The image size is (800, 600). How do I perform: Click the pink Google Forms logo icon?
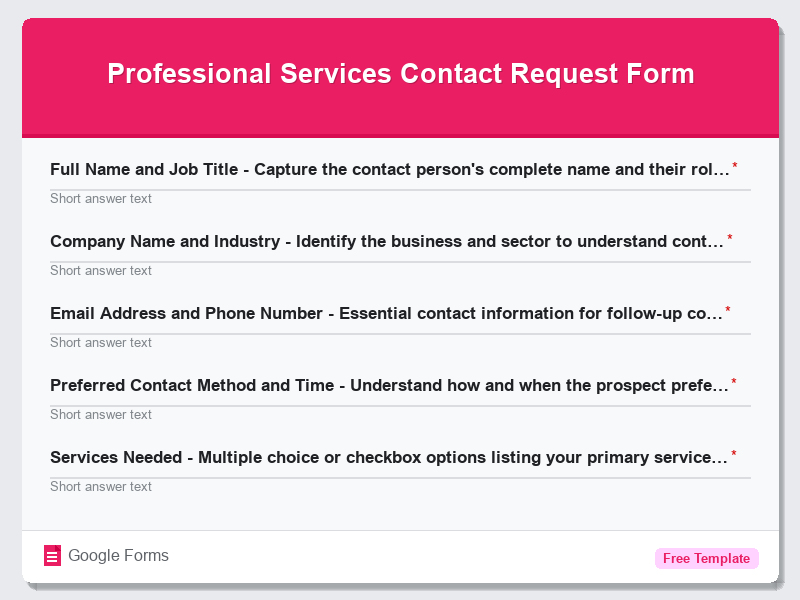(x=52, y=555)
